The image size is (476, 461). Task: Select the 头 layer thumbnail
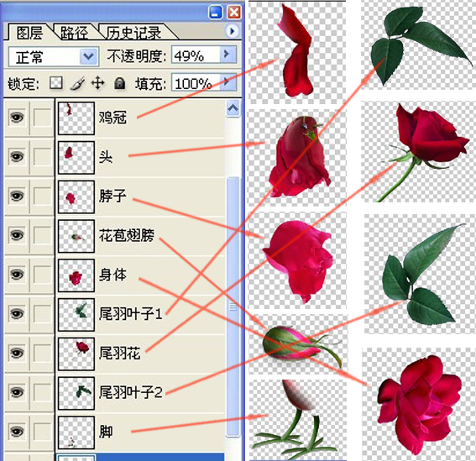coord(76,157)
